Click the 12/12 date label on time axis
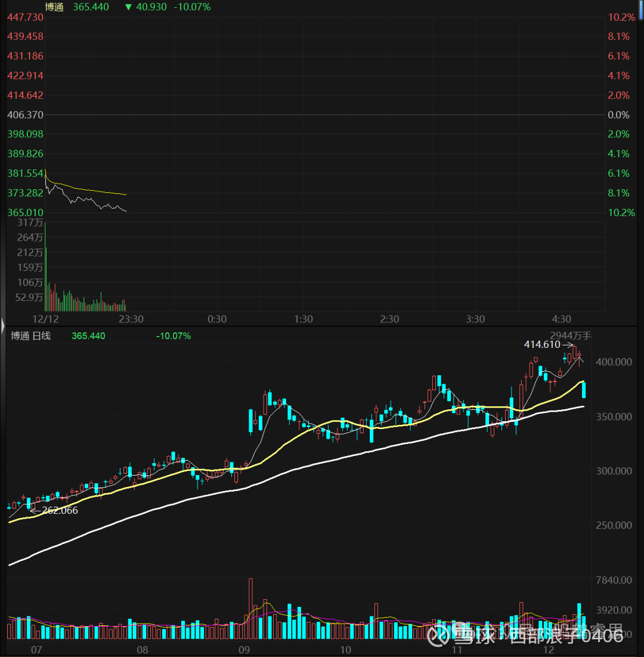 46,319
